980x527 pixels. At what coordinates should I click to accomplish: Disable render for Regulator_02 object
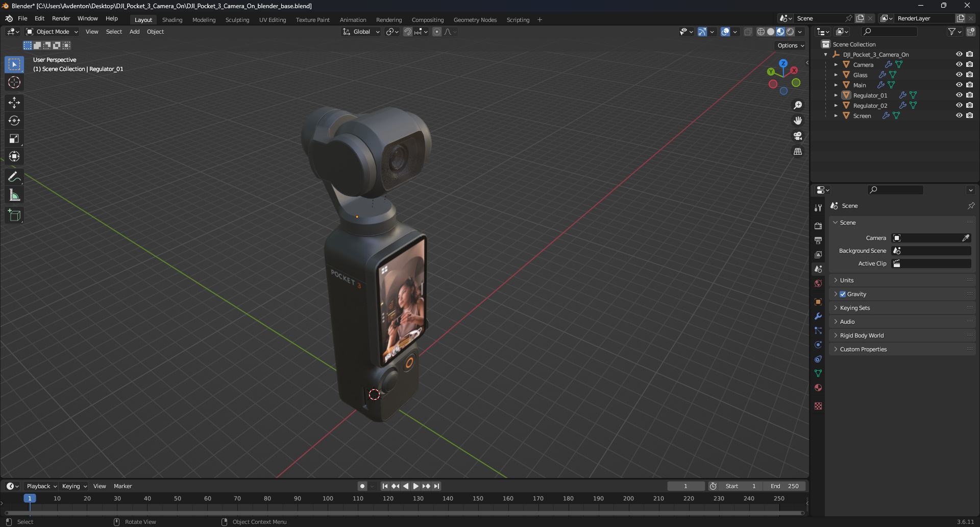pos(969,105)
